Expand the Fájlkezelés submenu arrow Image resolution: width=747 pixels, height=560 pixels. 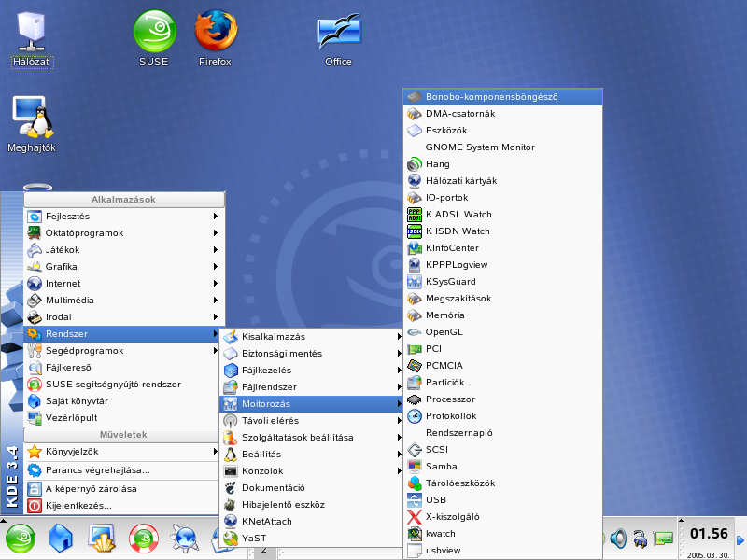(x=400, y=370)
